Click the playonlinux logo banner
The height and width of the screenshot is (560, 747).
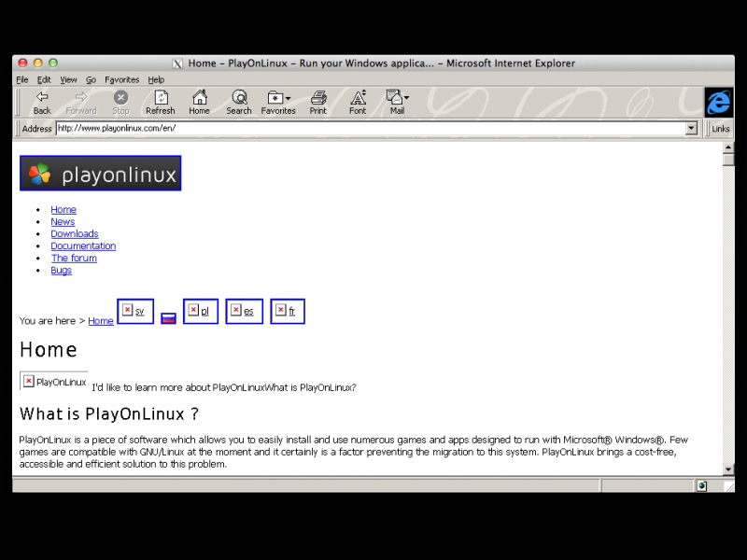(101, 174)
